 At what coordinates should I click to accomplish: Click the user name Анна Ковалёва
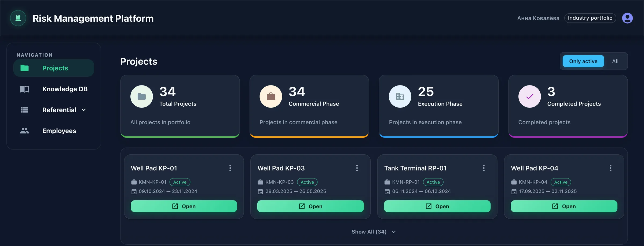point(538,18)
